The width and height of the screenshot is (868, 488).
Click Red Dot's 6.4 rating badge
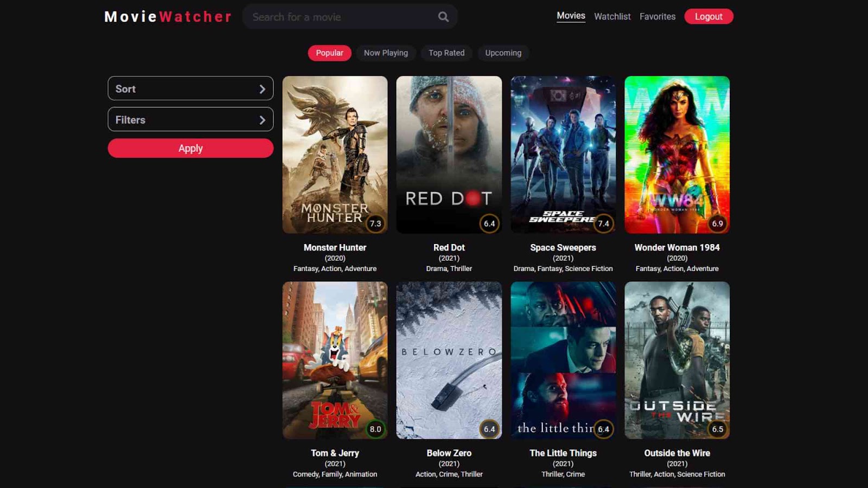489,223
